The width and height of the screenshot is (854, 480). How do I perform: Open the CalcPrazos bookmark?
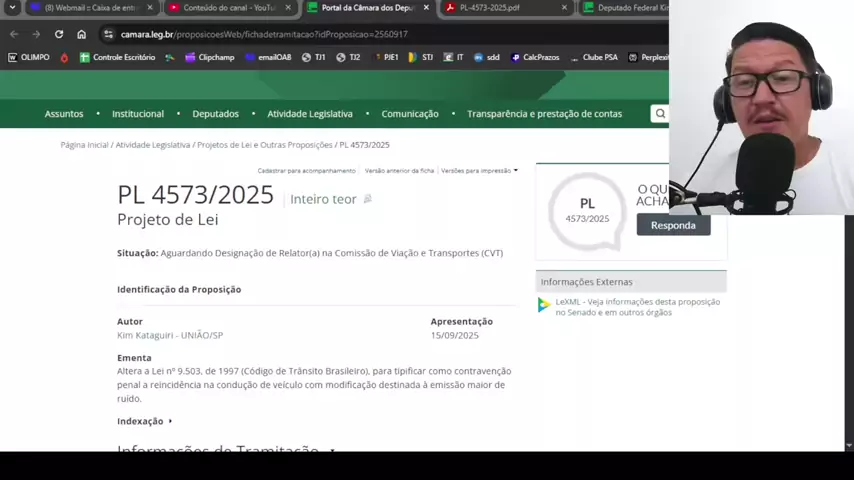[x=535, y=57]
